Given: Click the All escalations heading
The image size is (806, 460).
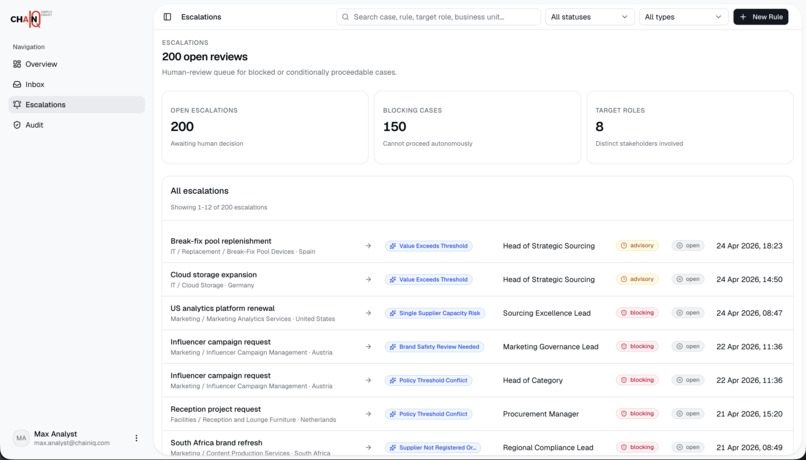Looking at the screenshot, I should tap(199, 191).
